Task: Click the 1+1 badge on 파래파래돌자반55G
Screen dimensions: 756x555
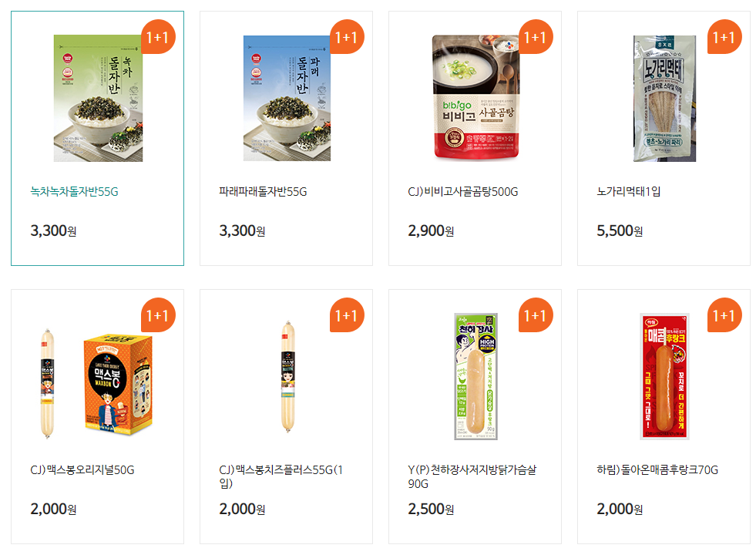Action: click(347, 37)
